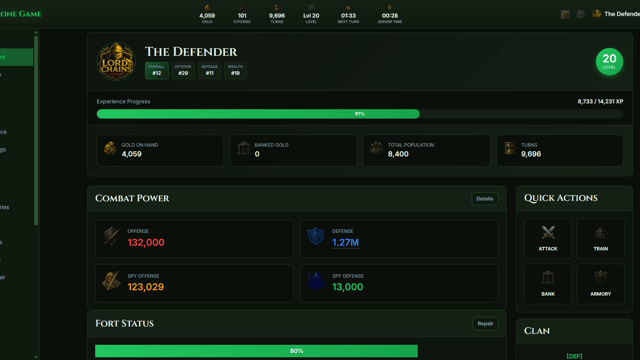640x360 pixels.
Task: Click the turns icon in top bar
Action: pyautogui.click(x=277, y=7)
